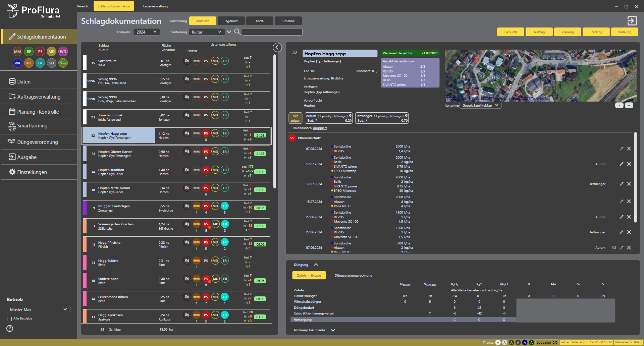The width and height of the screenshot is (644, 346).
Task: Open the help question mark icon
Action: tap(10, 329)
